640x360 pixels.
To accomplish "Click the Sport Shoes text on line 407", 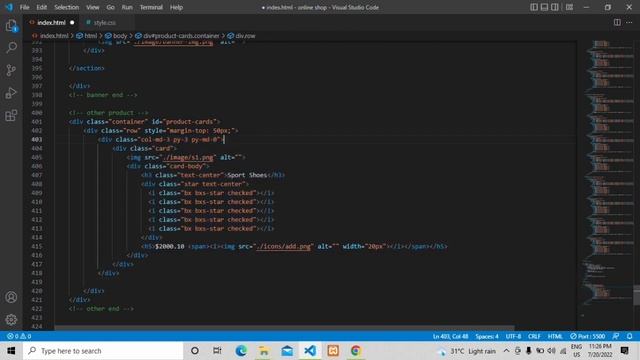I will coord(247,175).
